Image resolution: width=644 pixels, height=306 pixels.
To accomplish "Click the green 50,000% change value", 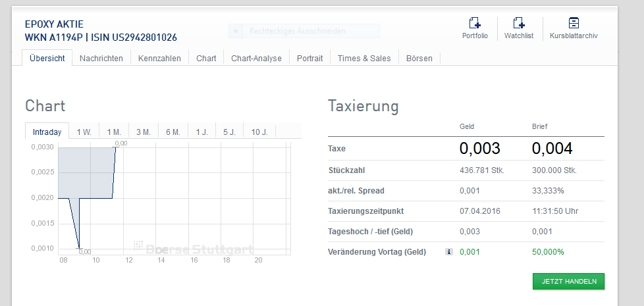I will click(548, 252).
